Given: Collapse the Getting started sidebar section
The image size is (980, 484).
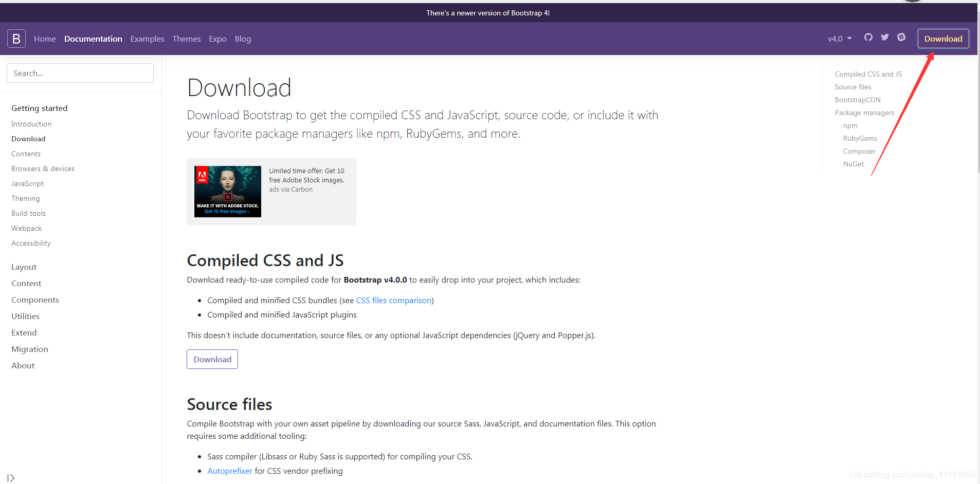Looking at the screenshot, I should pyautogui.click(x=40, y=108).
